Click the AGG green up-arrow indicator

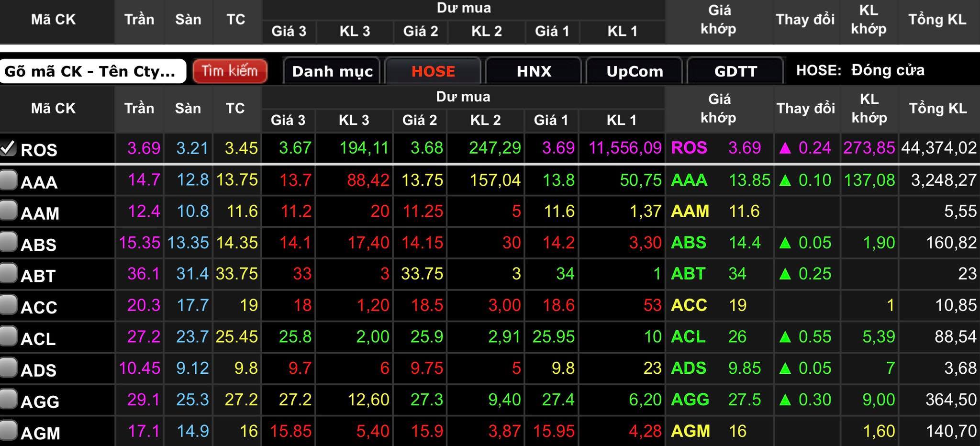pos(785,400)
